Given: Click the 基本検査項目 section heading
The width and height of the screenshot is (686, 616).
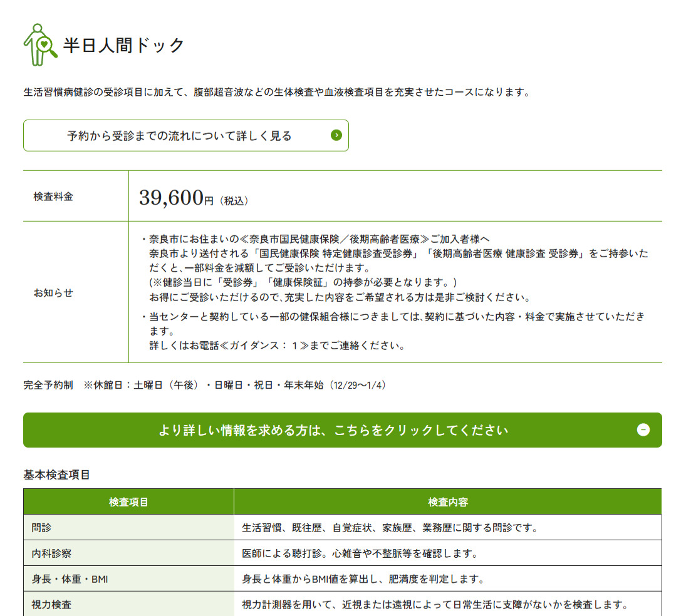Looking at the screenshot, I should coord(57,475).
